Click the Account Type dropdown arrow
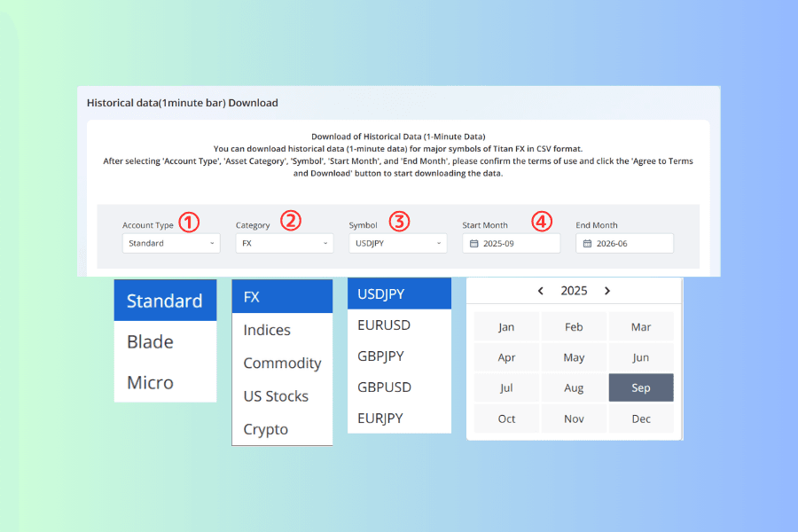The height and width of the screenshot is (532, 798). click(x=212, y=243)
